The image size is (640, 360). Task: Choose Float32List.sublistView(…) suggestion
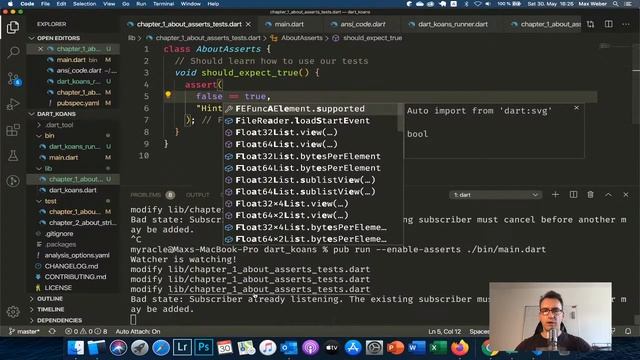coord(313,180)
